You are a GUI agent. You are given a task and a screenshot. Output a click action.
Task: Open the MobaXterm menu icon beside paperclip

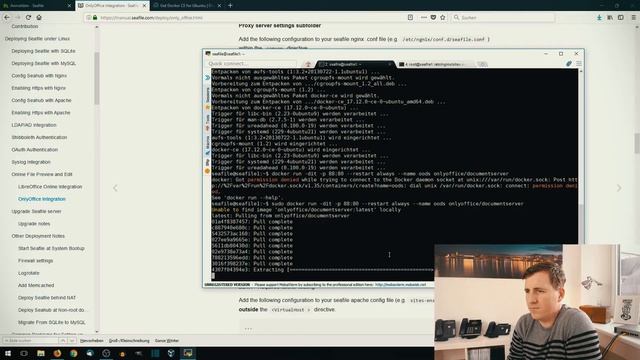578,64
